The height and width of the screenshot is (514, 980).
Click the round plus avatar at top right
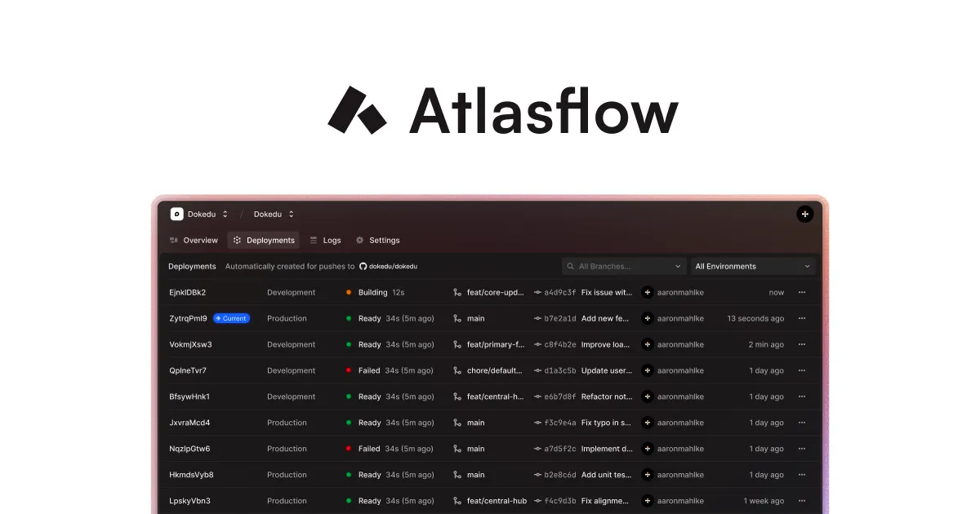[x=805, y=214]
